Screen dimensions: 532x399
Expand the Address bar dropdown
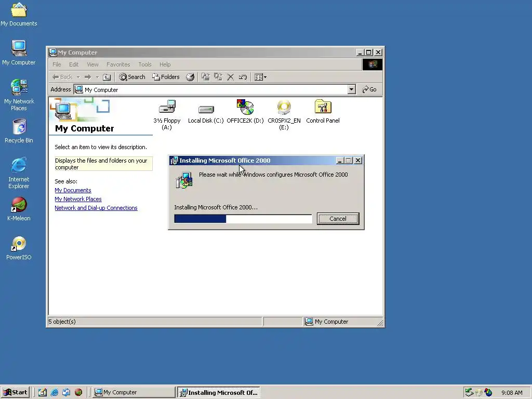[352, 89]
